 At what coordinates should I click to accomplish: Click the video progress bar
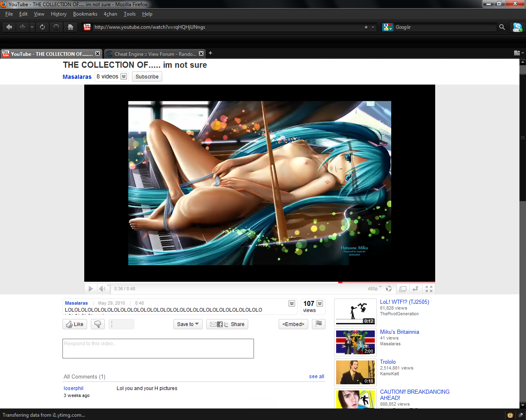260,282
